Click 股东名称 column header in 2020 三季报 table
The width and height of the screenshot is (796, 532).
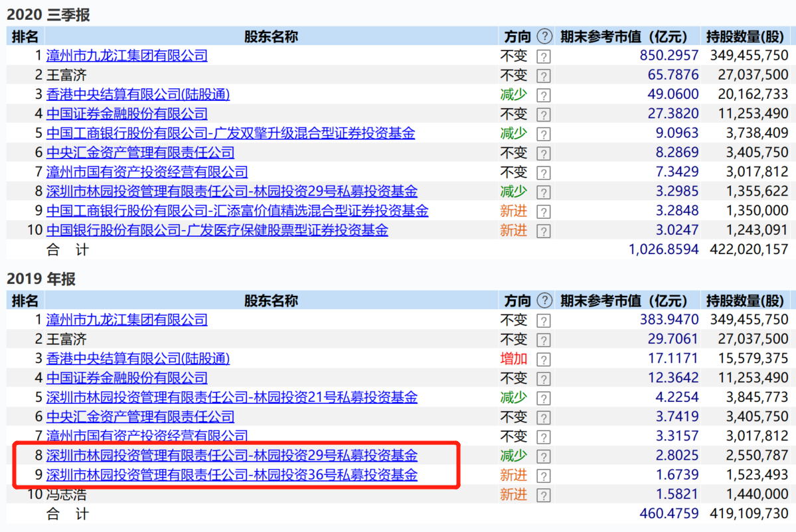271,36
